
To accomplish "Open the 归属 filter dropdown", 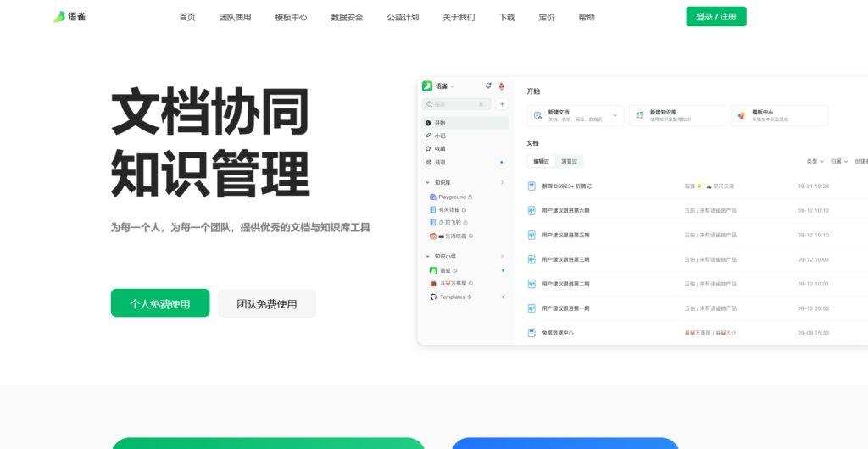I will [839, 162].
